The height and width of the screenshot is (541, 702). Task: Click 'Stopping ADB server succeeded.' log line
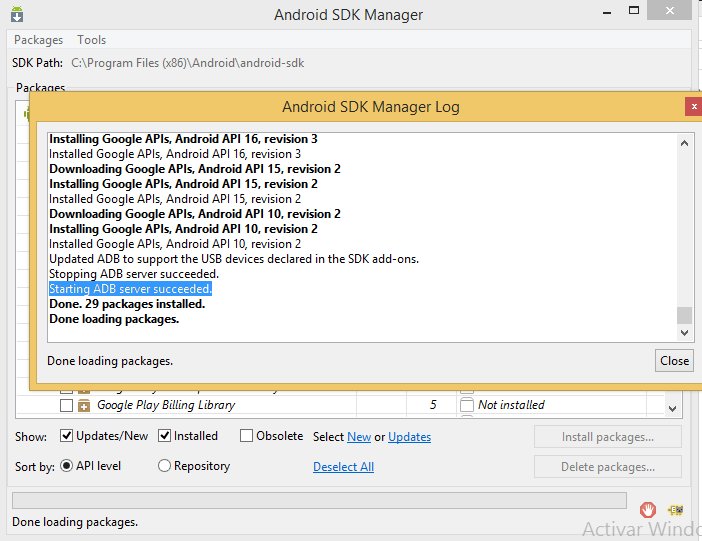(x=134, y=274)
